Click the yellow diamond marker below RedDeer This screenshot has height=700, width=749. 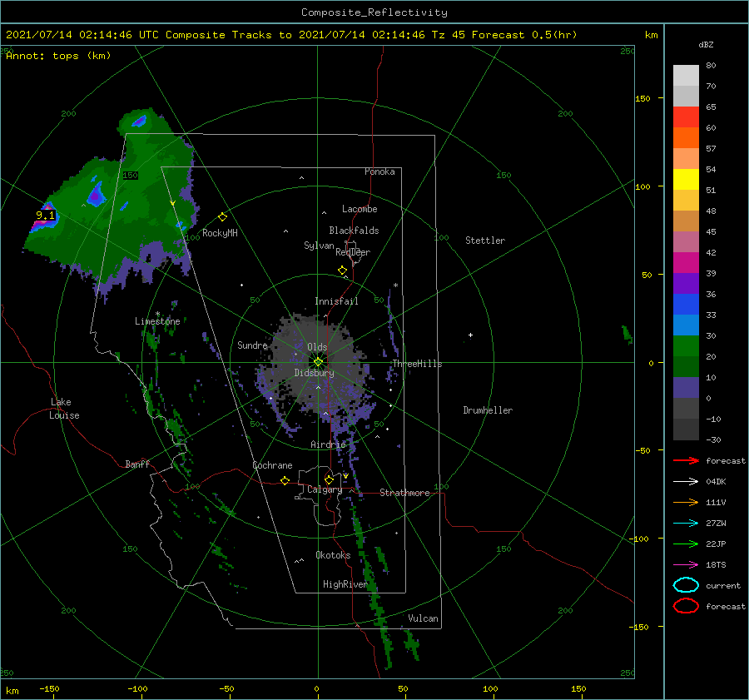(x=342, y=271)
